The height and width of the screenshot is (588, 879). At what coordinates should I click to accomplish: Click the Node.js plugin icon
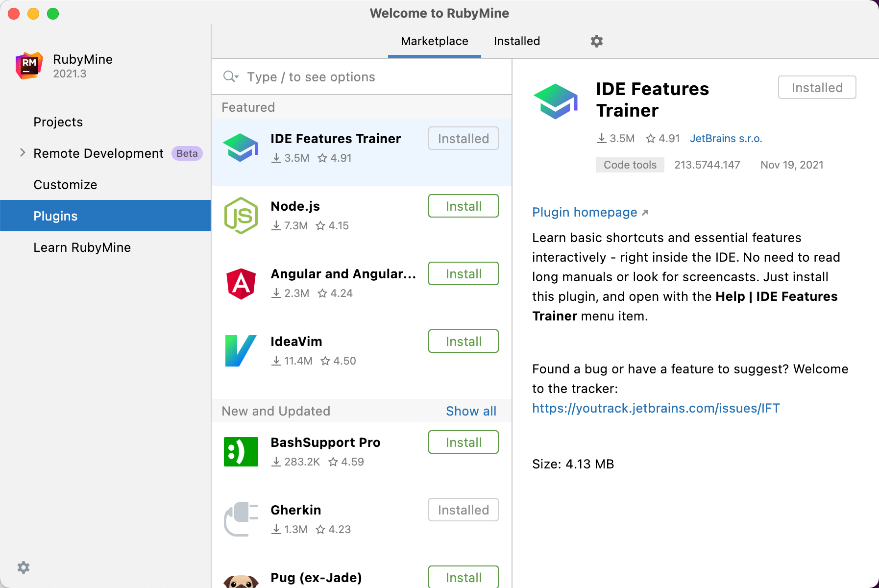(241, 216)
